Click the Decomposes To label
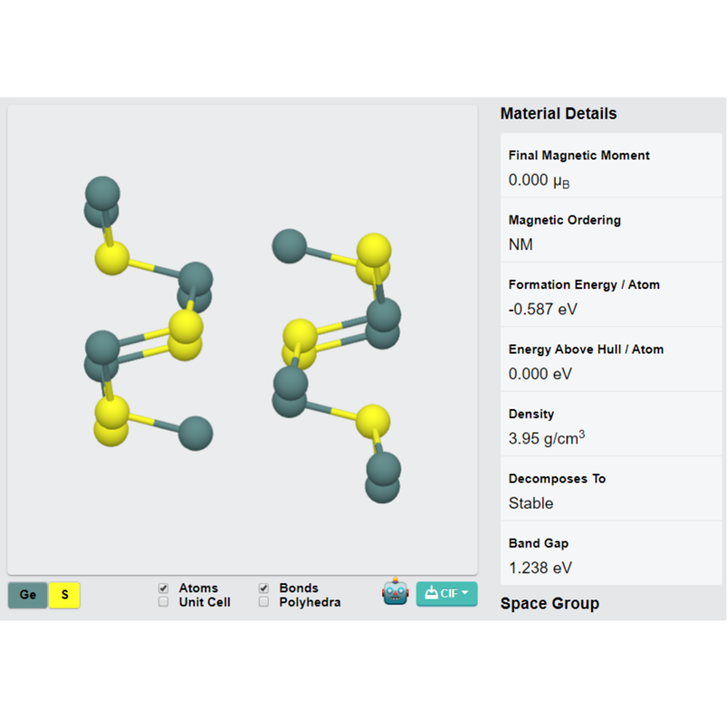This screenshot has height=728, width=728. click(x=557, y=479)
